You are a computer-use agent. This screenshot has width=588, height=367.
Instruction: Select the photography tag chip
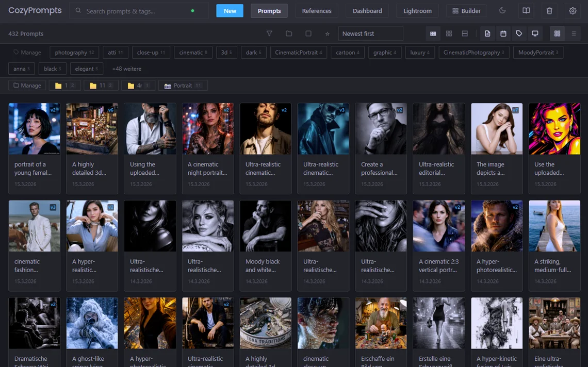(74, 52)
